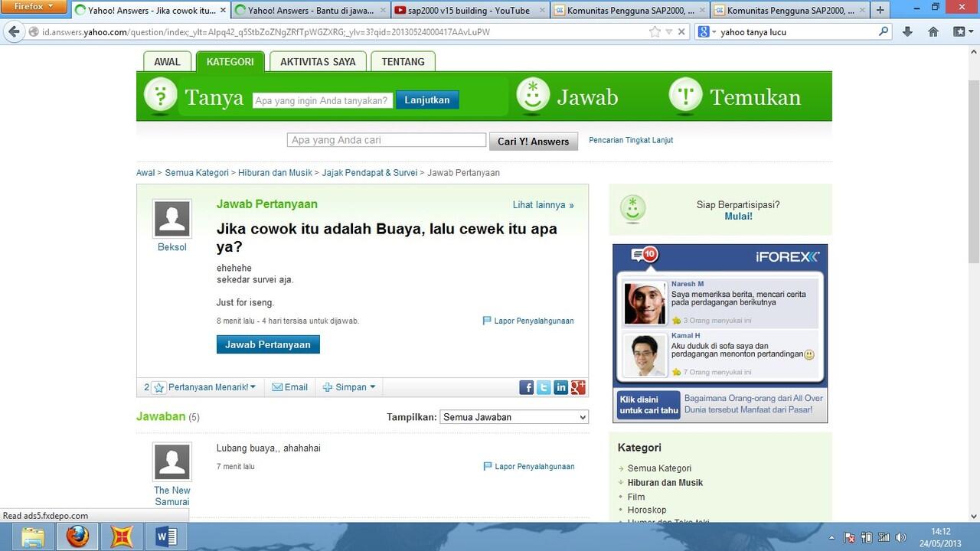Open Windows Explorer from taskbar
The image size is (980, 551).
tap(33, 536)
